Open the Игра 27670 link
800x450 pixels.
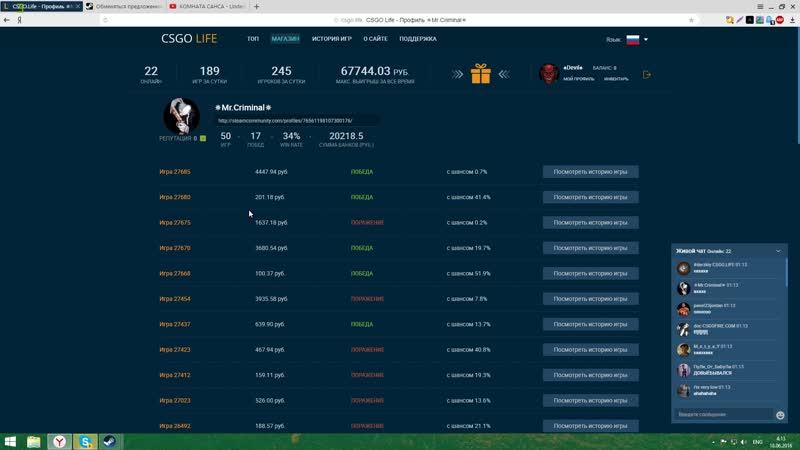[x=175, y=248]
